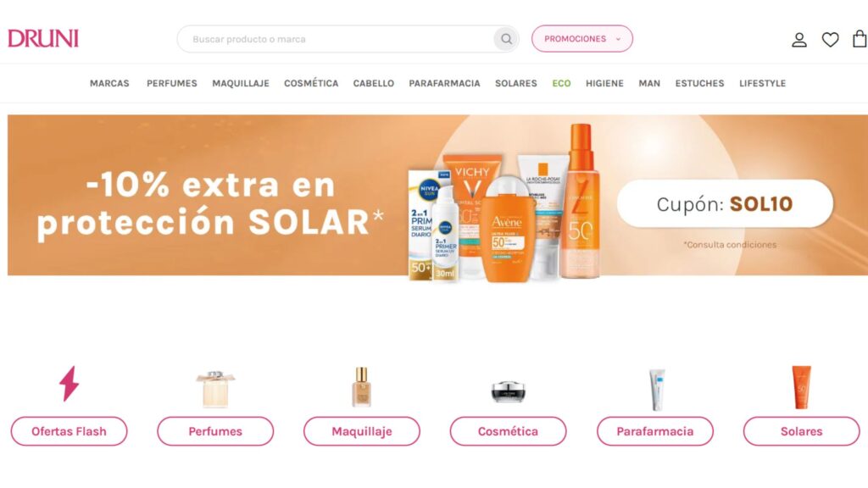The width and height of the screenshot is (868, 488).
Task: Click the Consulta condiciones text
Action: [730, 245]
